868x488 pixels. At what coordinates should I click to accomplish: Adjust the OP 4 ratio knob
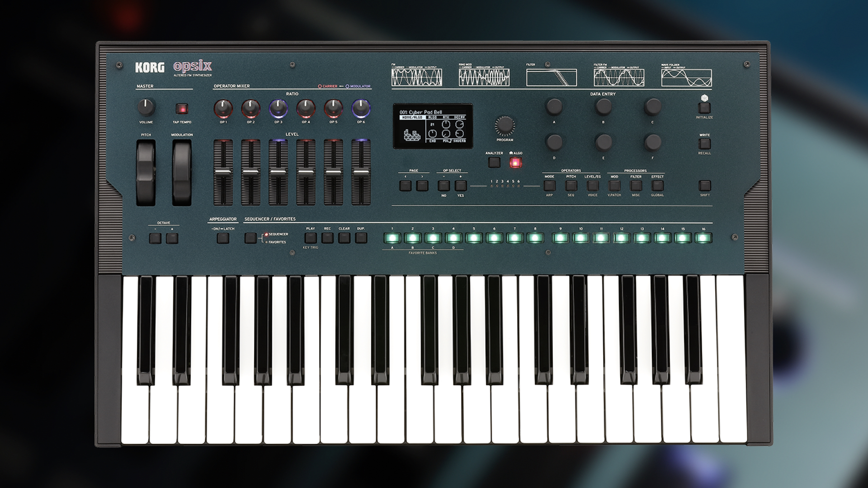[x=306, y=108]
